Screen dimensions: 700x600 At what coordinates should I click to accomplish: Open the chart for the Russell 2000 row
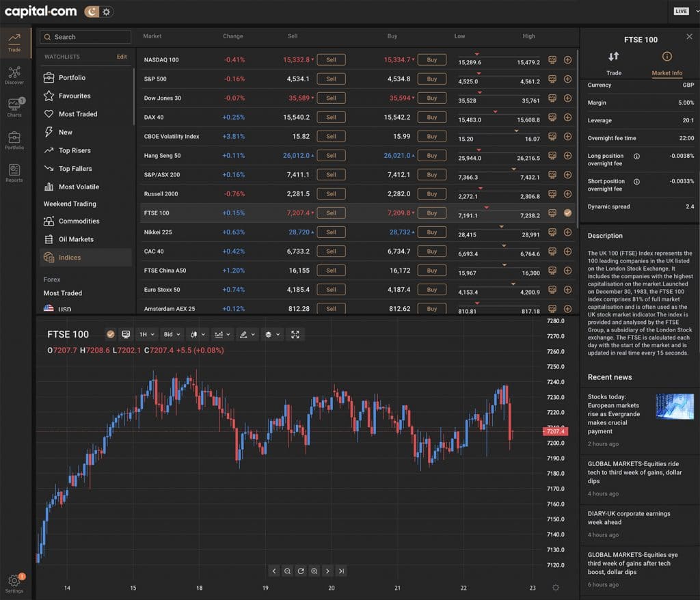click(552, 194)
